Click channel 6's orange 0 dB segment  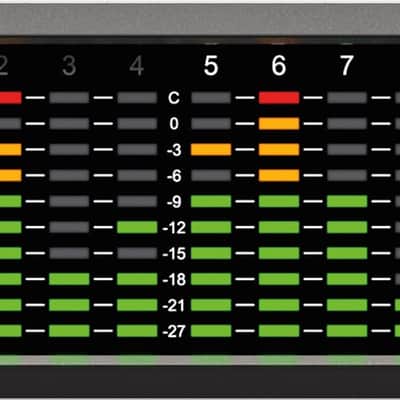point(279,124)
